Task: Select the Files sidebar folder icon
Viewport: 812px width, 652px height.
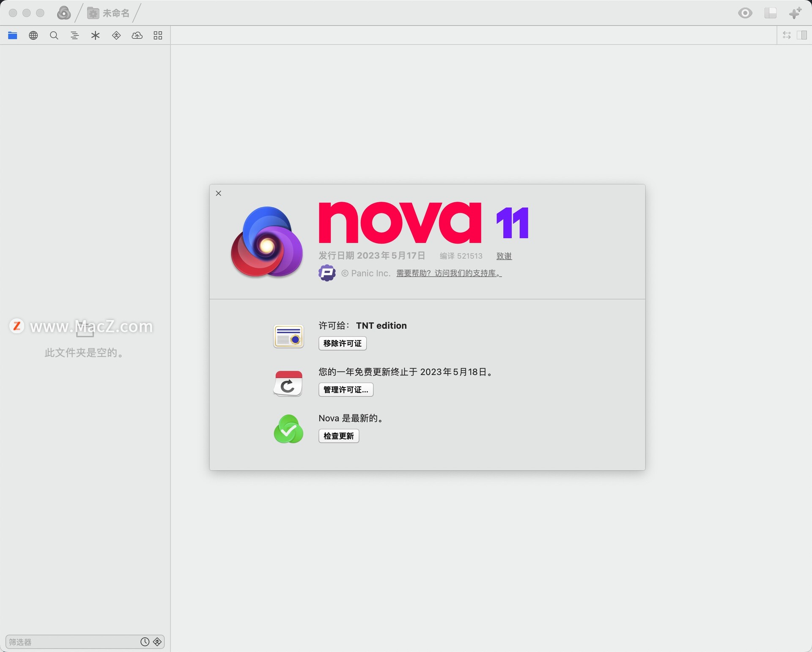Action: tap(12, 35)
